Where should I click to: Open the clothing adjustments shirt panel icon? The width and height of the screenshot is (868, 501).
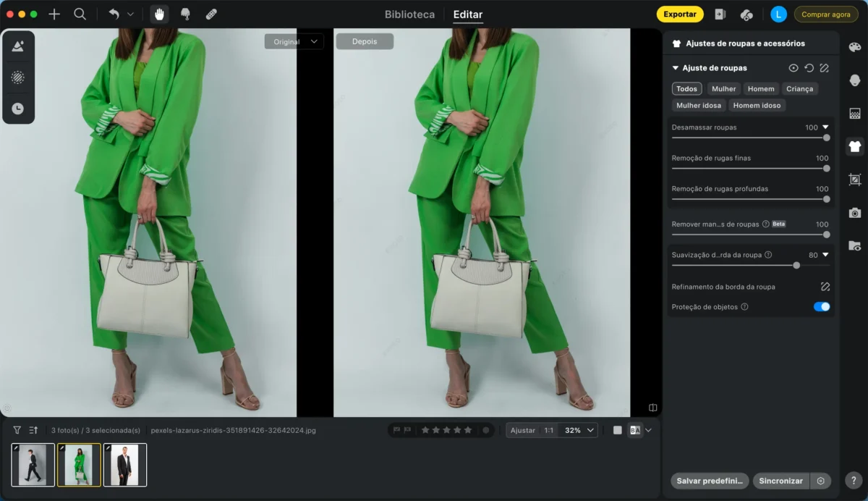(855, 146)
